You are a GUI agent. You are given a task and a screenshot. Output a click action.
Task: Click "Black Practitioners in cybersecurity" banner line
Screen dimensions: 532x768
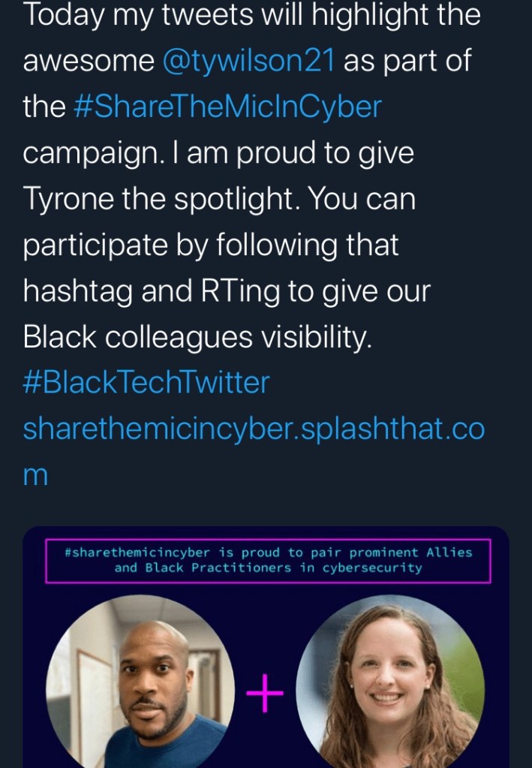point(268,568)
